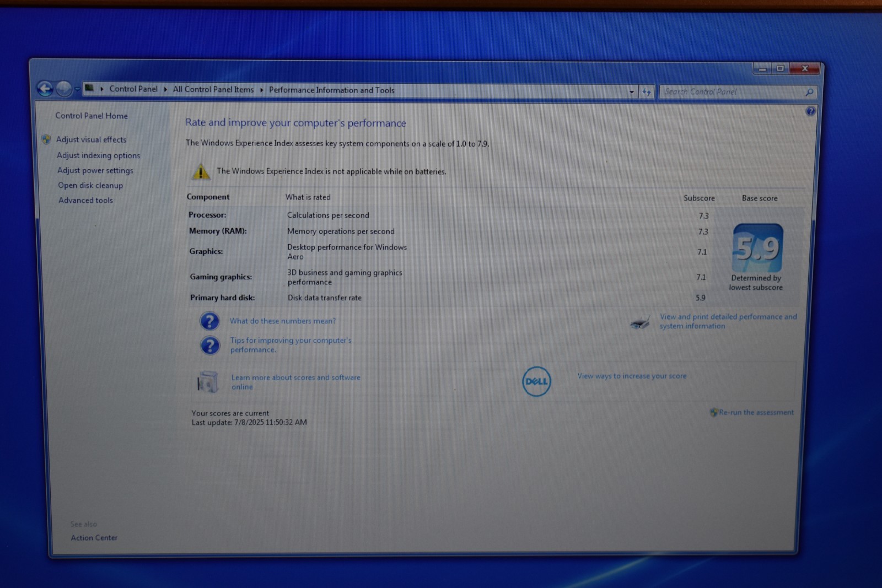
Task: Open Adjust indexing options
Action: [99, 155]
